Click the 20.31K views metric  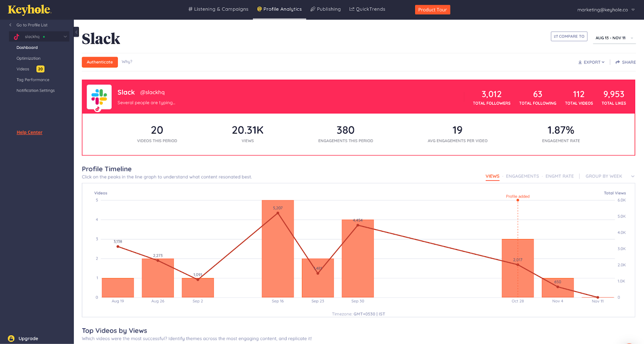(x=248, y=134)
